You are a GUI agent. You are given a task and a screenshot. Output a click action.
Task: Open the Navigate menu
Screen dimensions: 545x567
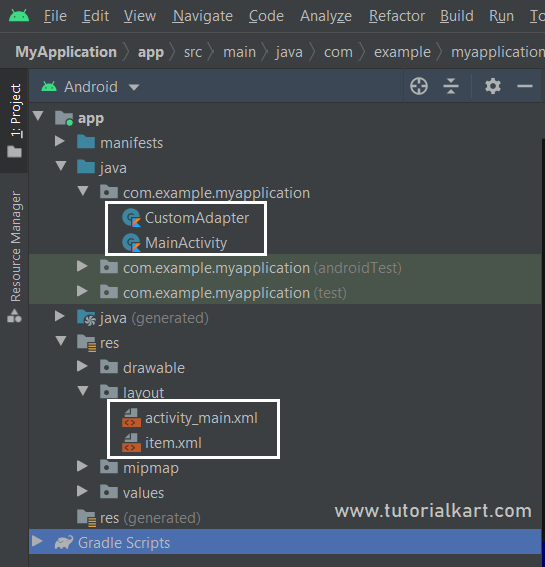coord(203,16)
